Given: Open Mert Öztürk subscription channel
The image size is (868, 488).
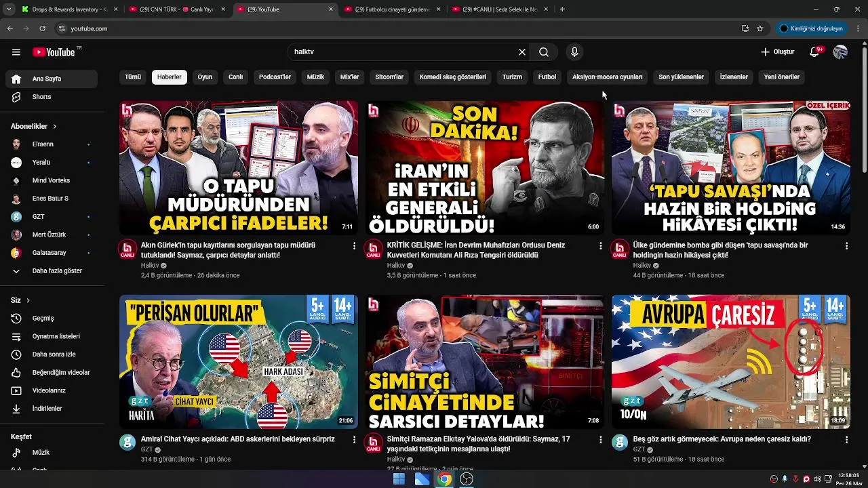Looking at the screenshot, I should [x=52, y=235].
